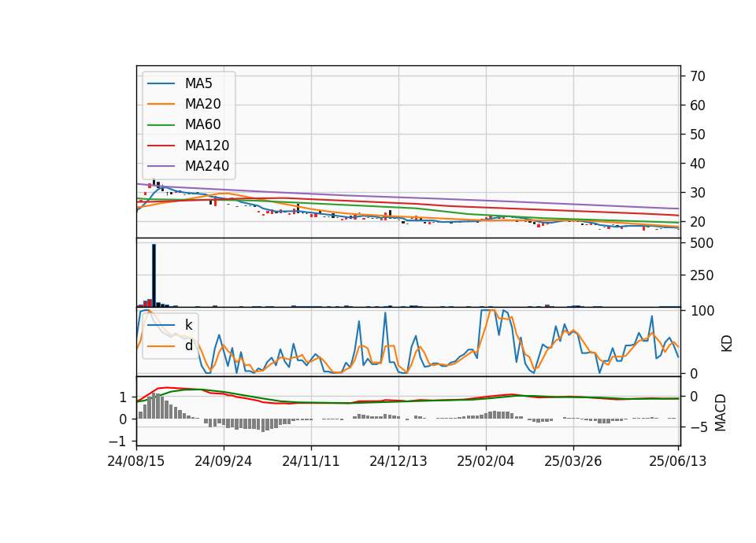Click the k legend label in KD panel
Screen dimensions: 756x543
click(188, 325)
